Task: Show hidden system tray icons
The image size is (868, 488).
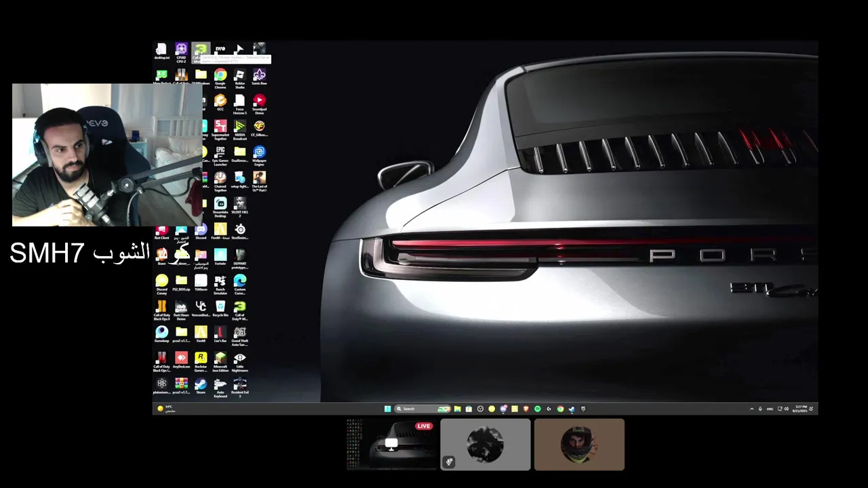Action: click(751, 409)
